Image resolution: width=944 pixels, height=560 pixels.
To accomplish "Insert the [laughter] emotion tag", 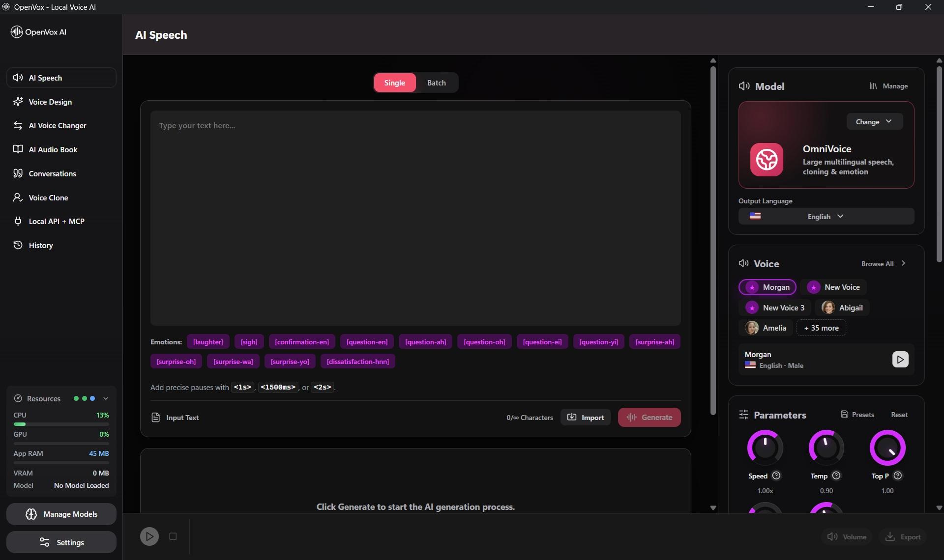I will pyautogui.click(x=208, y=342).
